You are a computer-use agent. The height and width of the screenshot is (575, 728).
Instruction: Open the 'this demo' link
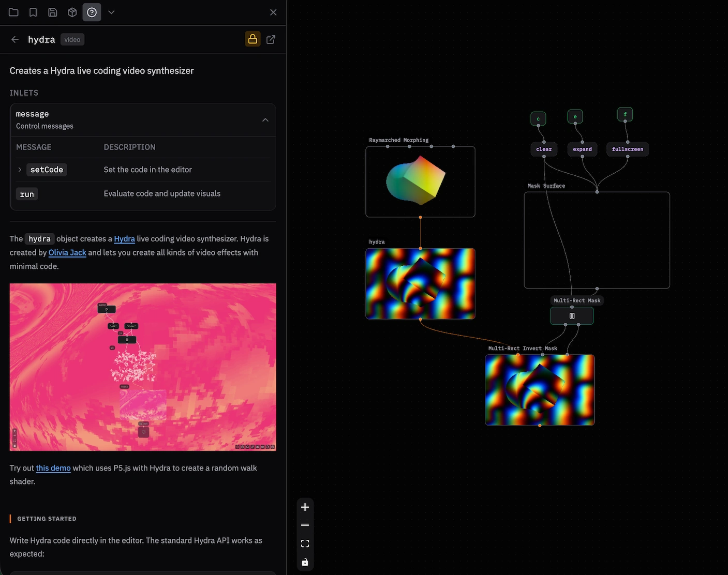point(53,468)
